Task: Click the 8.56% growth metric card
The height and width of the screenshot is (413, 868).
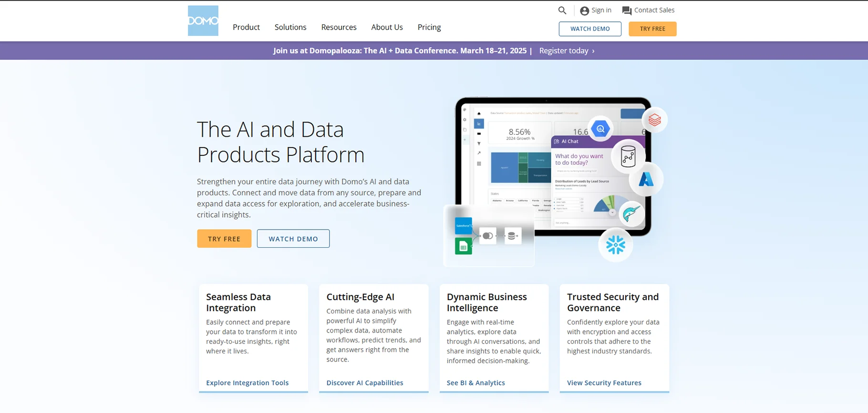Action: coord(520,134)
